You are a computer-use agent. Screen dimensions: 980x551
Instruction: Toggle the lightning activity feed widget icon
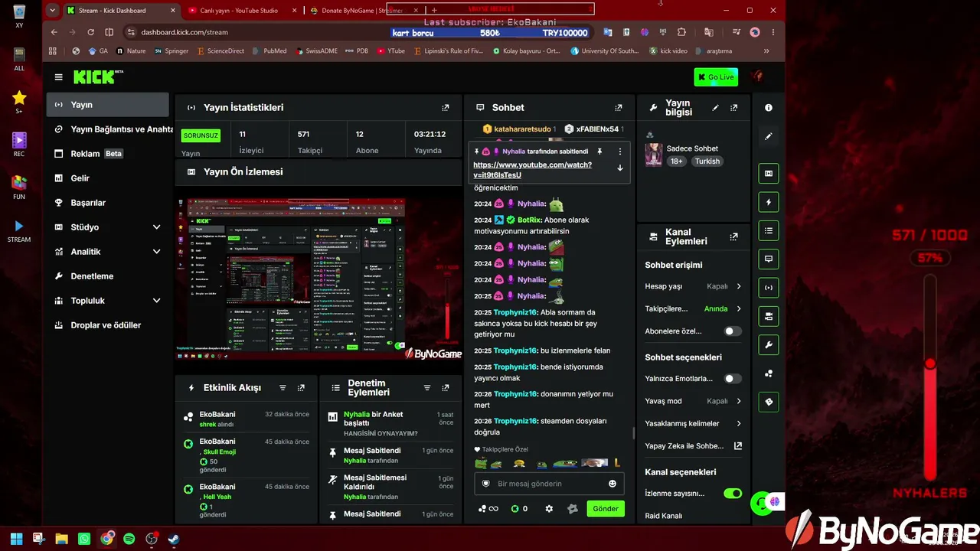[x=769, y=202]
